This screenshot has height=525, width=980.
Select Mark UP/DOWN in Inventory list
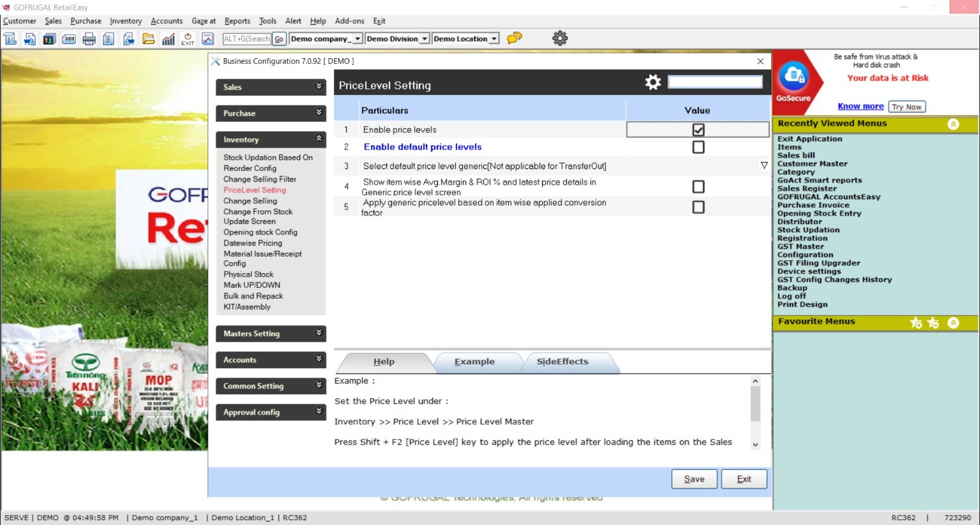252,285
